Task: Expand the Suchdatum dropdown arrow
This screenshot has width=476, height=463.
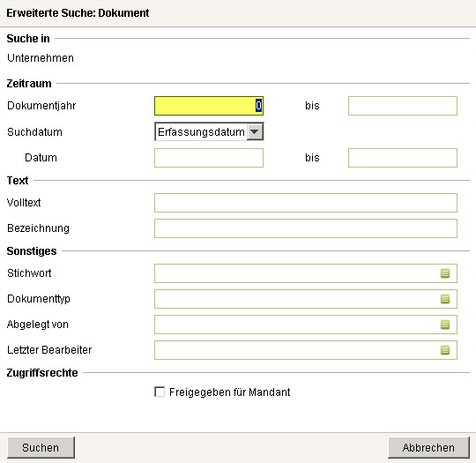Action: tap(255, 132)
